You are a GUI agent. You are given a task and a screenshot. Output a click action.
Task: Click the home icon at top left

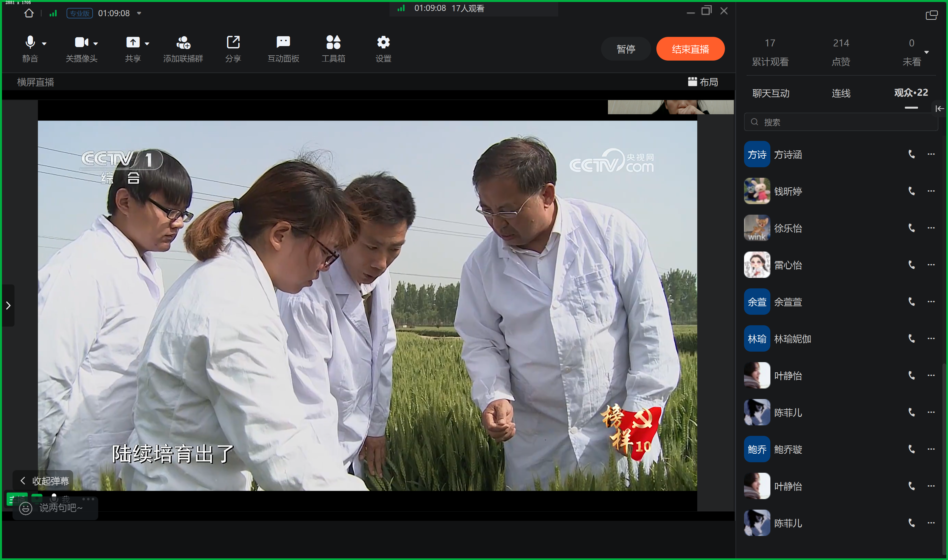click(x=29, y=13)
